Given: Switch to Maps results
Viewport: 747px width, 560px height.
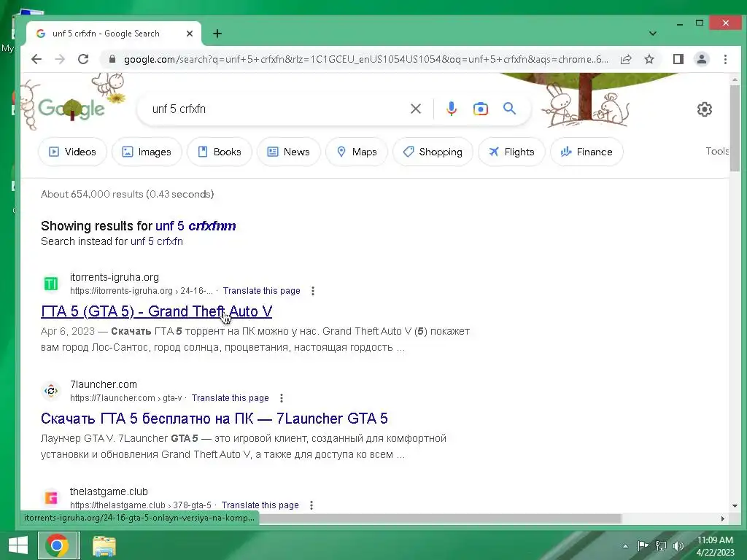Looking at the screenshot, I should click(357, 152).
